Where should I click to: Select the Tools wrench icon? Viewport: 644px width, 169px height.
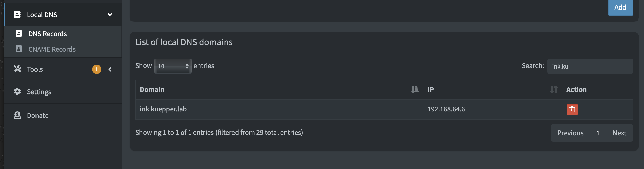pyautogui.click(x=17, y=69)
